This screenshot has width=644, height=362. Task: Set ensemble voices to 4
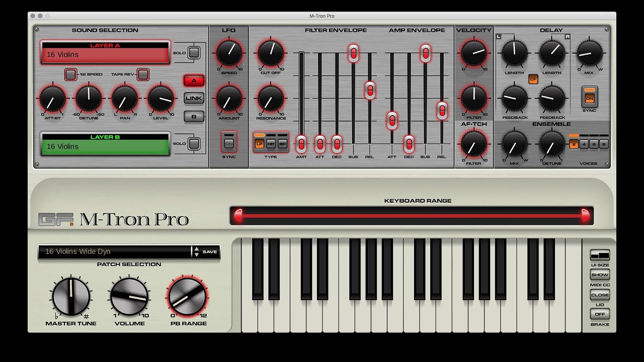[584, 144]
